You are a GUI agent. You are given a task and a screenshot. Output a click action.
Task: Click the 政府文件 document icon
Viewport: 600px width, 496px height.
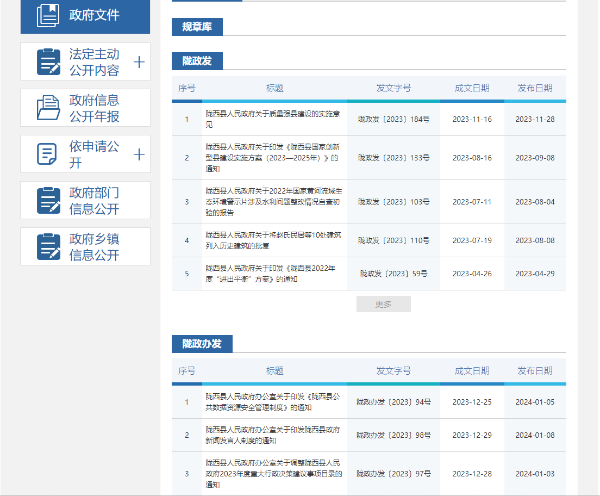[47, 15]
